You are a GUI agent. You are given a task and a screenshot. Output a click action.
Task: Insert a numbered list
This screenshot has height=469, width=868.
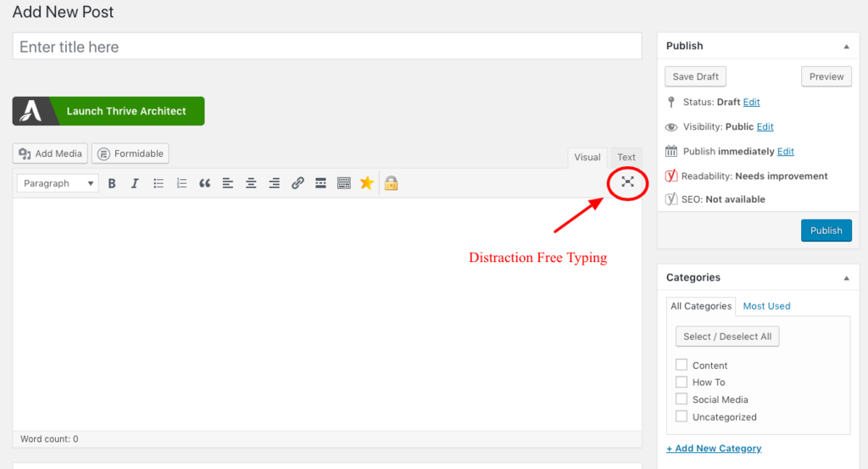coord(181,183)
